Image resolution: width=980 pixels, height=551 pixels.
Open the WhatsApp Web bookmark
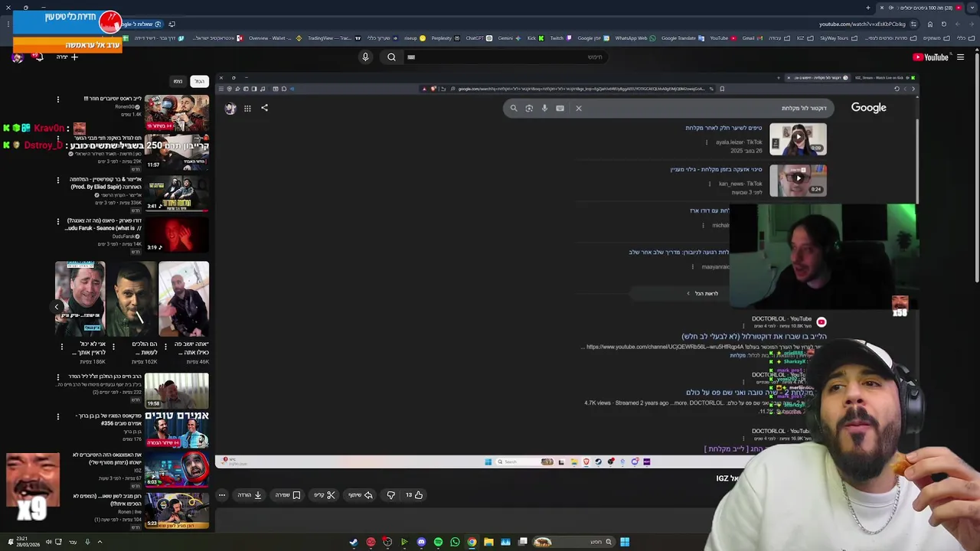coord(635,38)
